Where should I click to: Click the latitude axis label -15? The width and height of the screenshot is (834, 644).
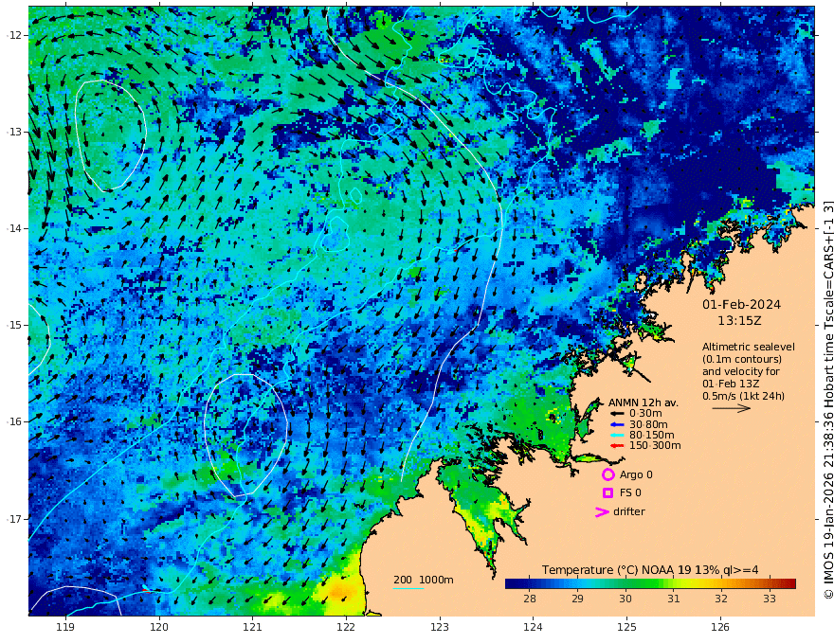click(x=14, y=325)
